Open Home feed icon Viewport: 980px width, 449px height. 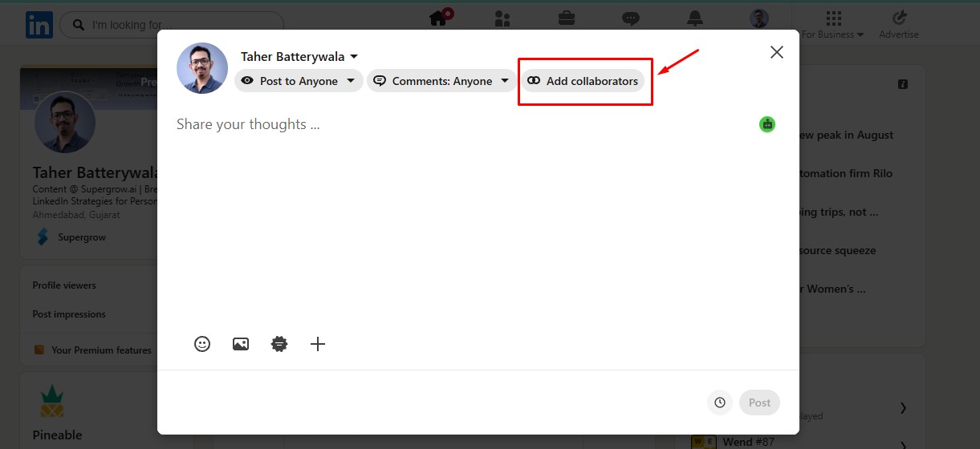(x=439, y=18)
